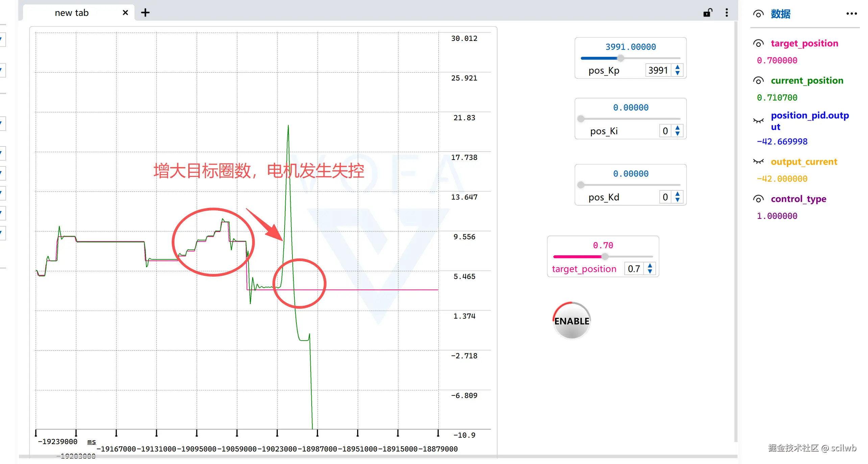Hide current_position curve via eye icon
868x464 pixels.
(x=758, y=81)
